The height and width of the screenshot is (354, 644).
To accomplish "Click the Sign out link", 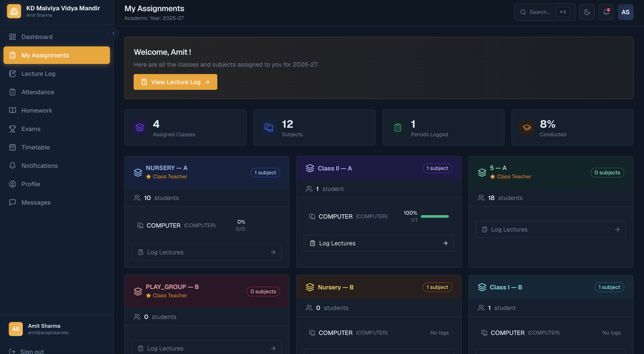I will (x=27, y=351).
